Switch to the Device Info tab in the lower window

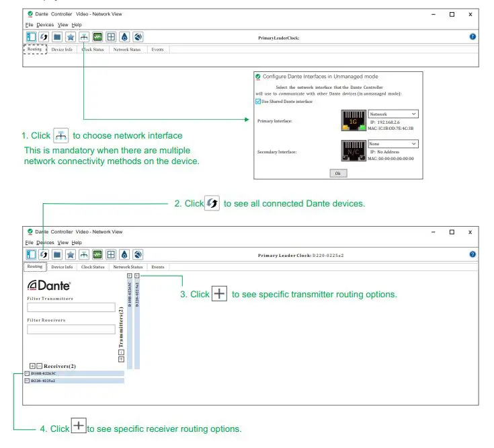coord(62,267)
